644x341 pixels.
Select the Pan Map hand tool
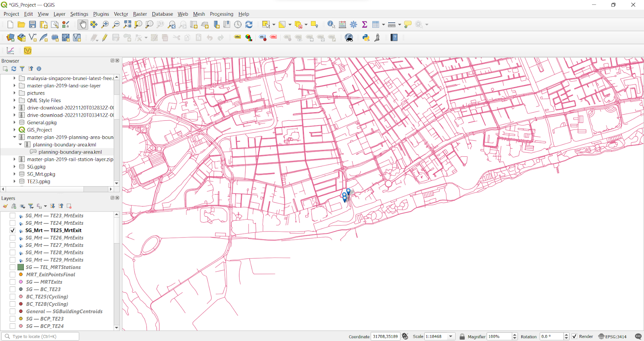click(83, 25)
